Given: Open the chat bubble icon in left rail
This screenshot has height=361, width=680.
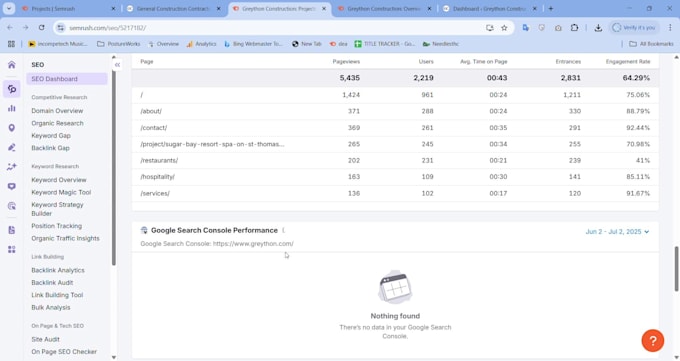Looking at the screenshot, I should [x=12, y=187].
